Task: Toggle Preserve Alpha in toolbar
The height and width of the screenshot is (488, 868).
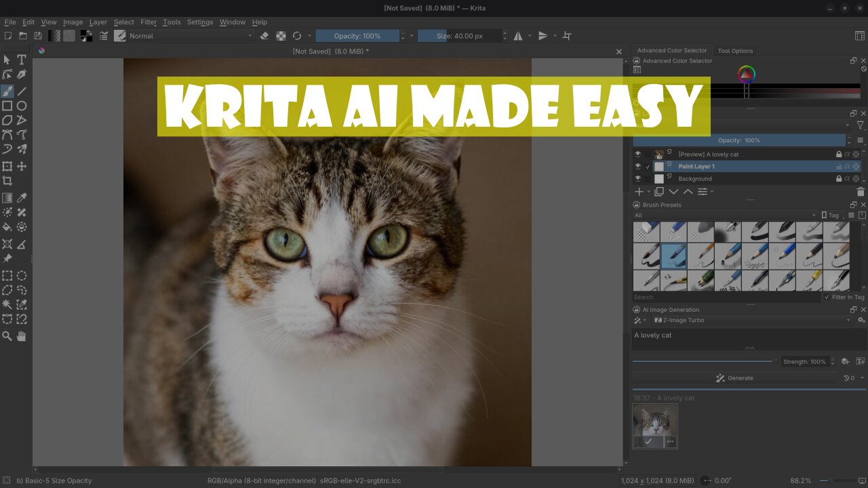Action: tap(279, 36)
